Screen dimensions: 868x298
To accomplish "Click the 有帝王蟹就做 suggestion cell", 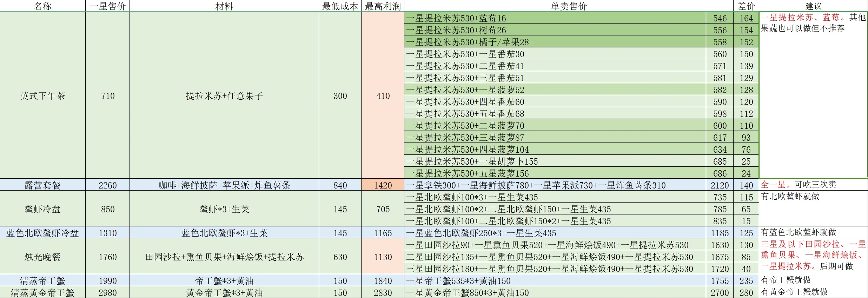I will coord(813,280).
